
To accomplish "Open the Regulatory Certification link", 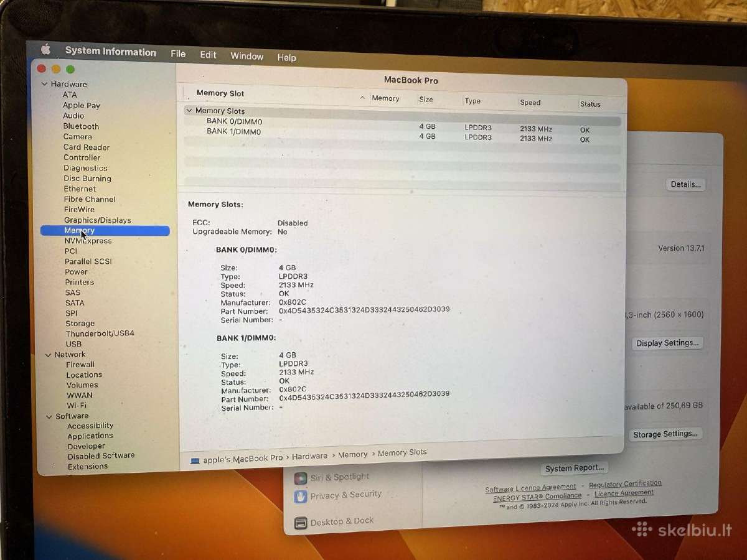I will (x=625, y=484).
